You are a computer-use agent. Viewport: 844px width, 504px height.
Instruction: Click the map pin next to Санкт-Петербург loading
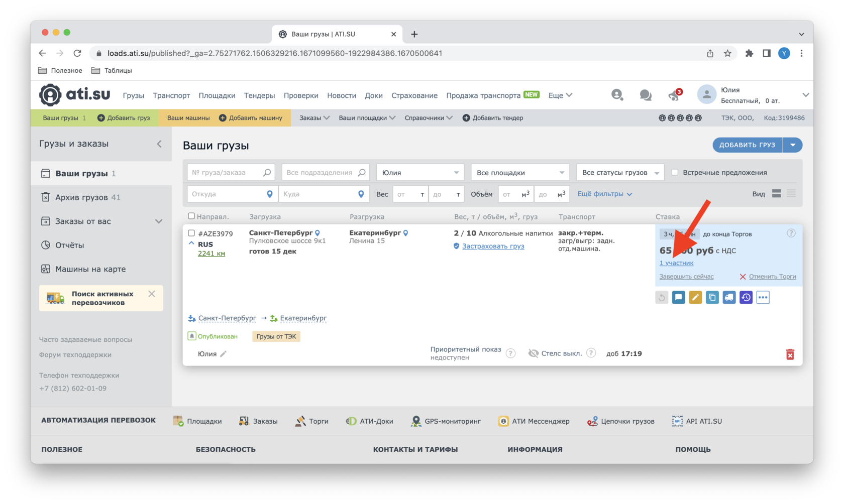[318, 233]
